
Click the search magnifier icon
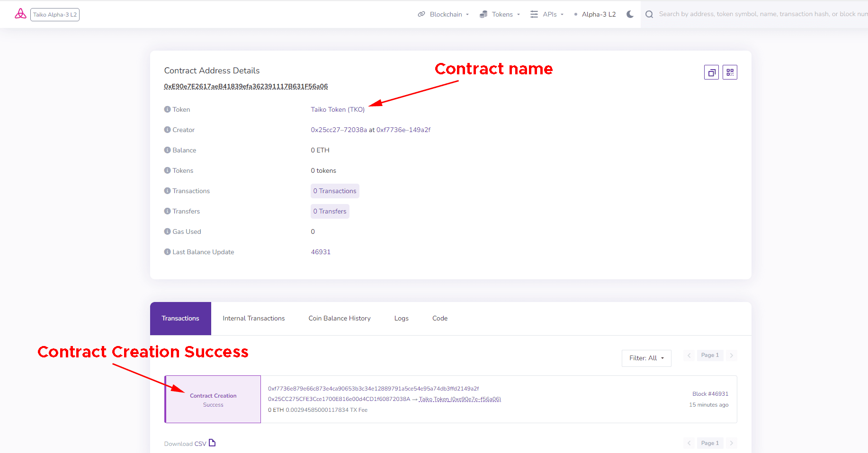click(649, 14)
